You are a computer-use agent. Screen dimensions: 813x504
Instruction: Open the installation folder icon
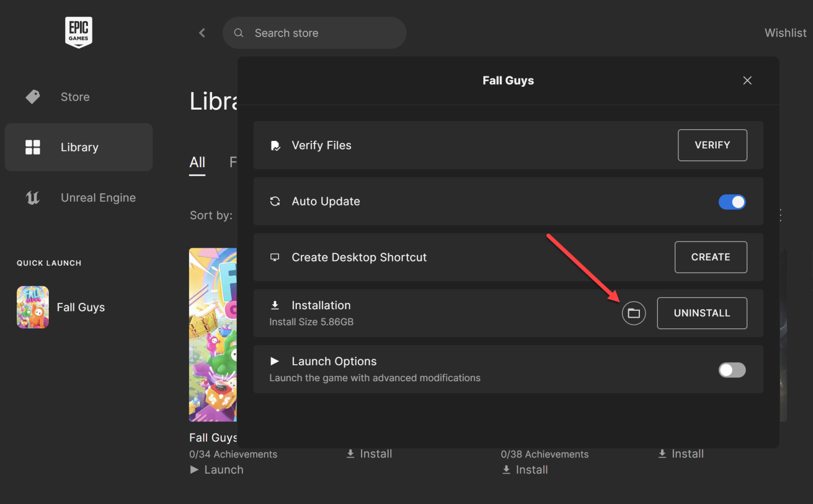[634, 313]
